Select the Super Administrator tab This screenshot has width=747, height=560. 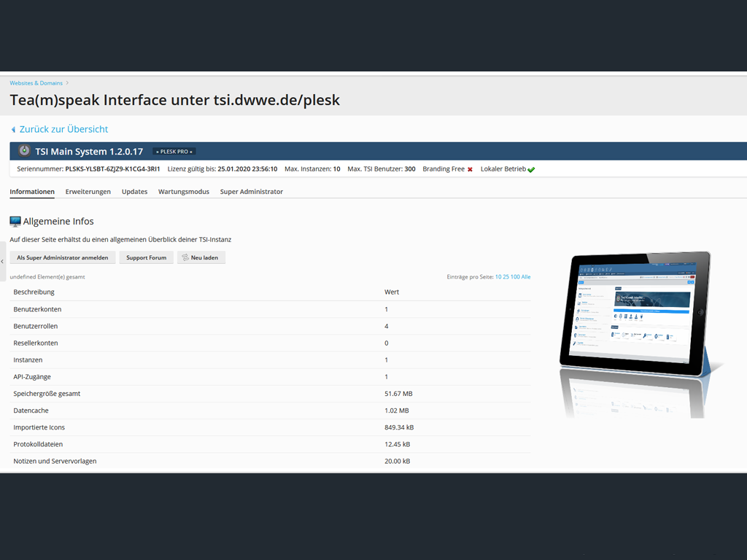point(252,192)
